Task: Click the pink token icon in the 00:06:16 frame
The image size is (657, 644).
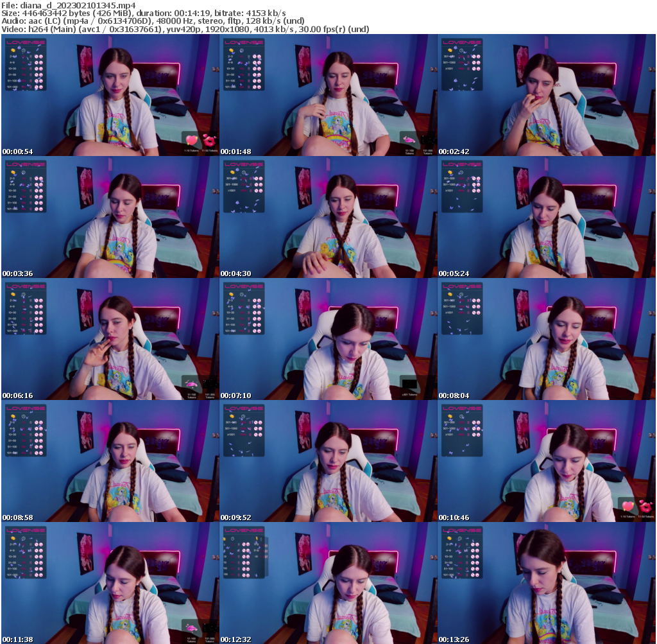Action: (191, 384)
